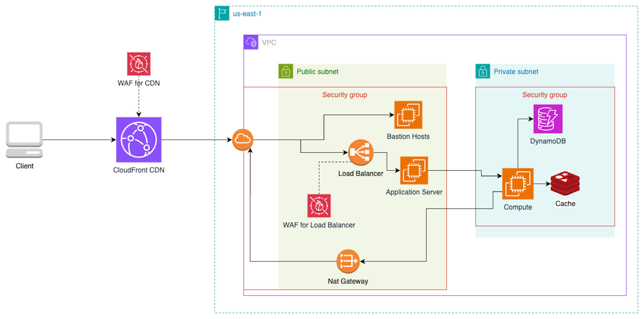
Task: Click the 'WAF for Load Balancer' label
Action: pos(319,225)
